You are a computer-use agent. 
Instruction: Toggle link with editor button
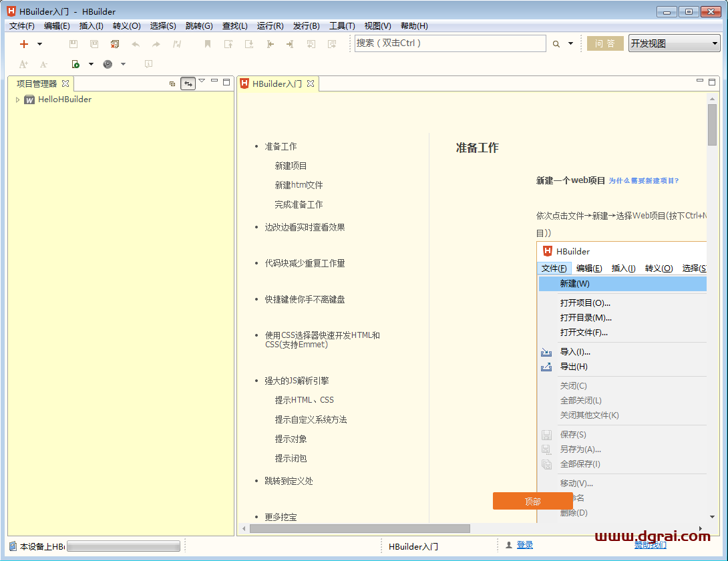[188, 83]
